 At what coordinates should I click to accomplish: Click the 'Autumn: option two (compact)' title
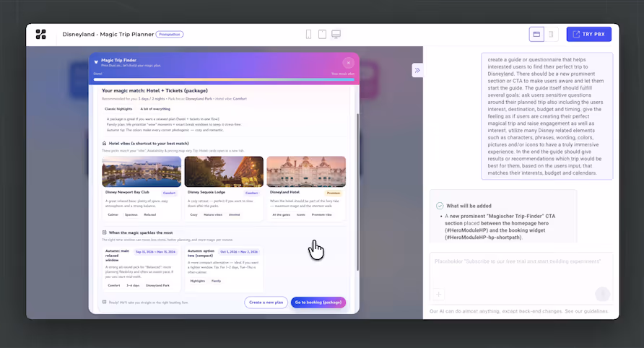point(201,253)
